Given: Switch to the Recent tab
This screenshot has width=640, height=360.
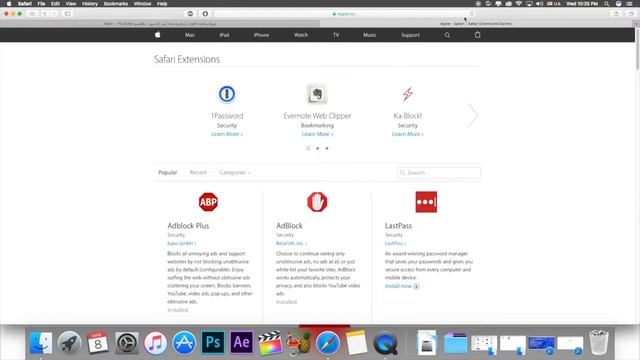Looking at the screenshot, I should (x=198, y=173).
